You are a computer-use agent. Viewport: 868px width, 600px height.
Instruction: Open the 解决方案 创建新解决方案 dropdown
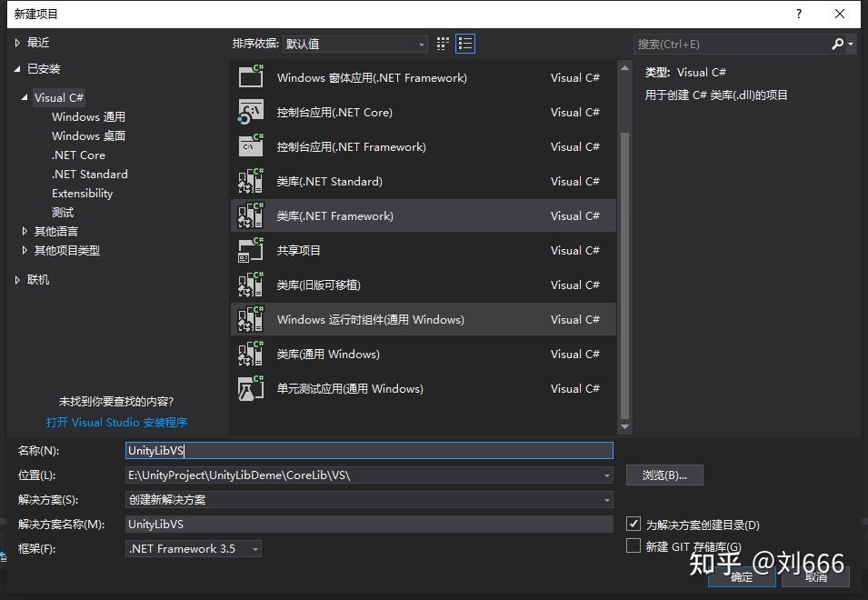(369, 499)
